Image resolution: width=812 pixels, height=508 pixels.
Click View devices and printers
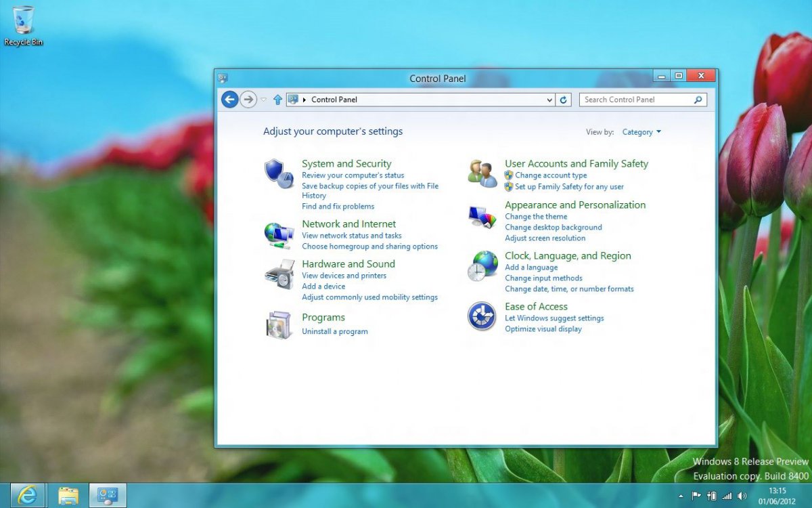344,276
